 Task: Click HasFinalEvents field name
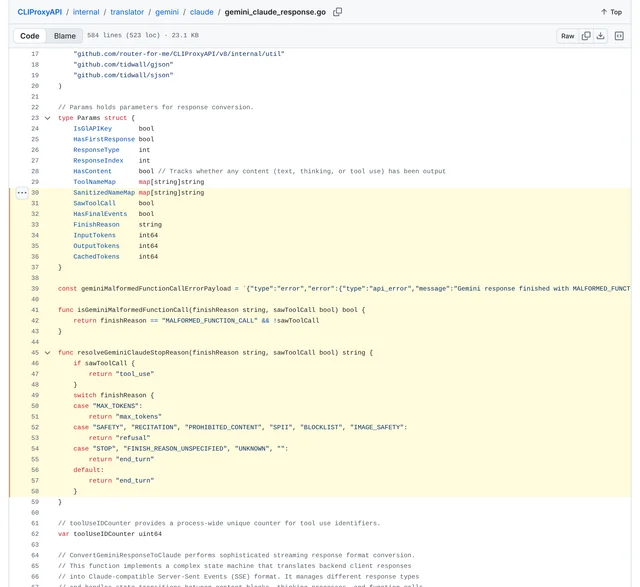click(100, 213)
